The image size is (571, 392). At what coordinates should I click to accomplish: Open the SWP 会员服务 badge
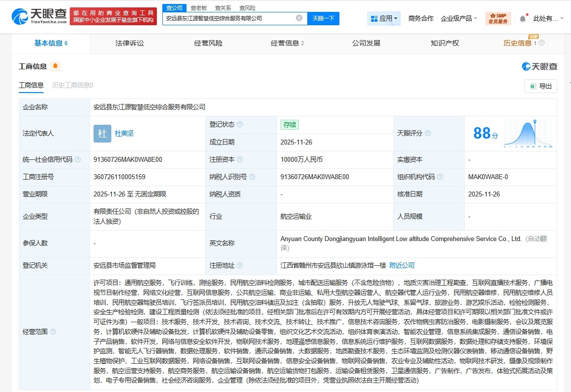(498, 18)
